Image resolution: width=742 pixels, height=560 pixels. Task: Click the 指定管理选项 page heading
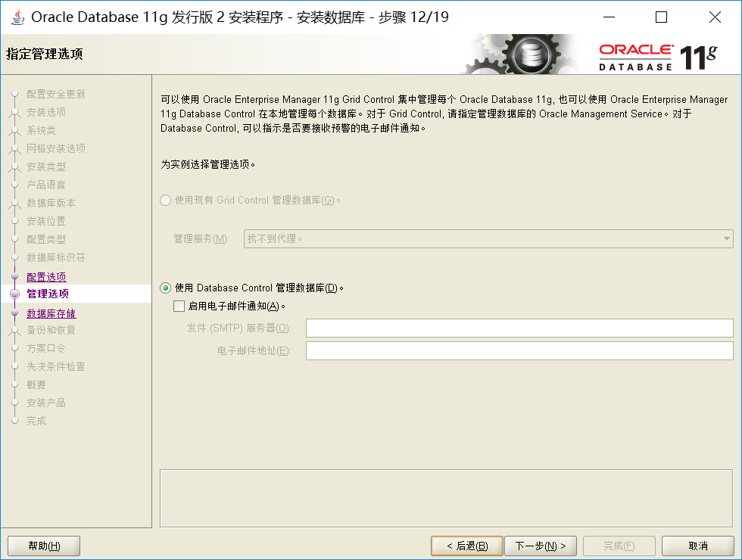click(45, 54)
